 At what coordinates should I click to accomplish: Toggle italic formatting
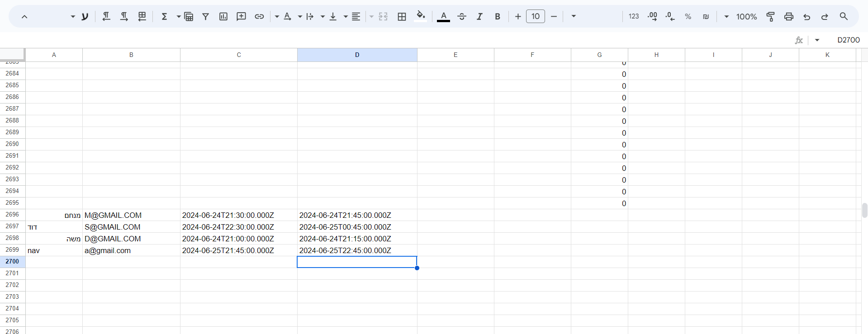click(479, 16)
